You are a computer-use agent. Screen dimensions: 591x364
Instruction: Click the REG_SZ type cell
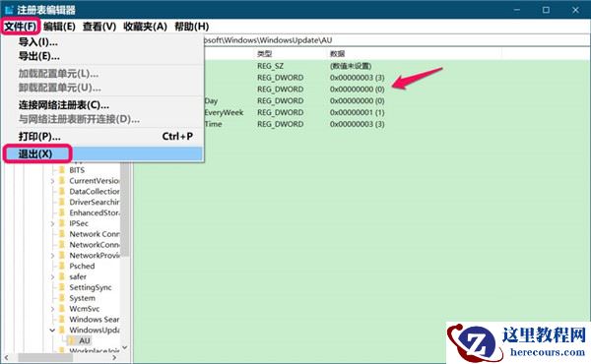[270, 66]
